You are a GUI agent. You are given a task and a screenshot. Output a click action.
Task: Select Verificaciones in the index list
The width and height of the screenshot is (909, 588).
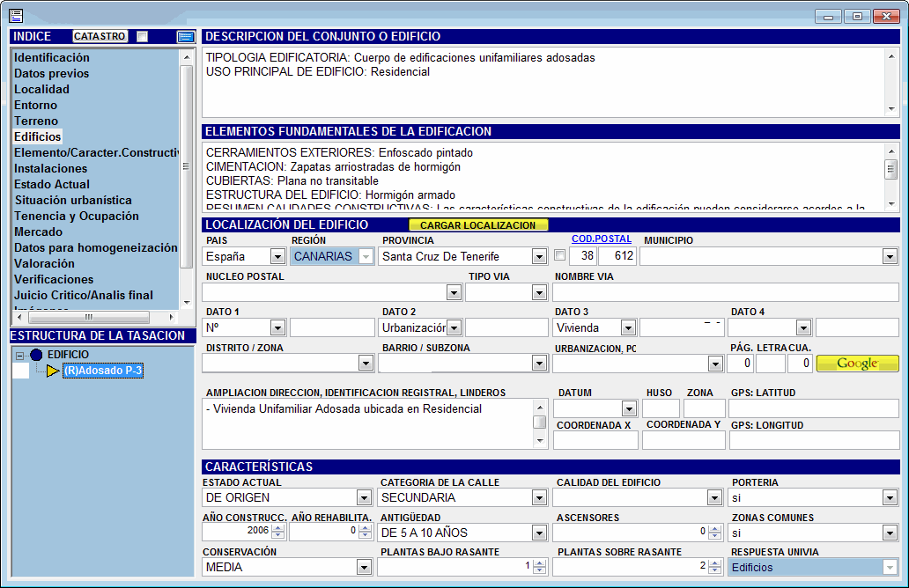coord(54,279)
